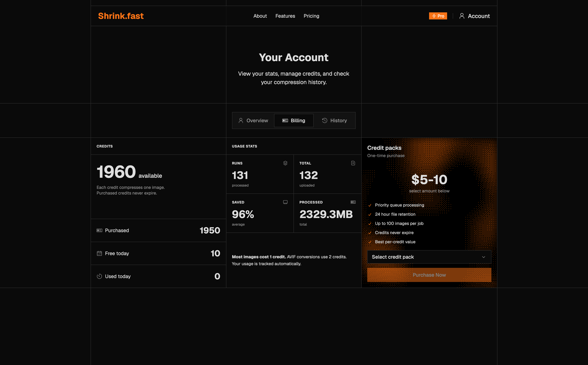Click the Purchased value 1950
Viewport: 588px width, 365px height.
(x=210, y=231)
